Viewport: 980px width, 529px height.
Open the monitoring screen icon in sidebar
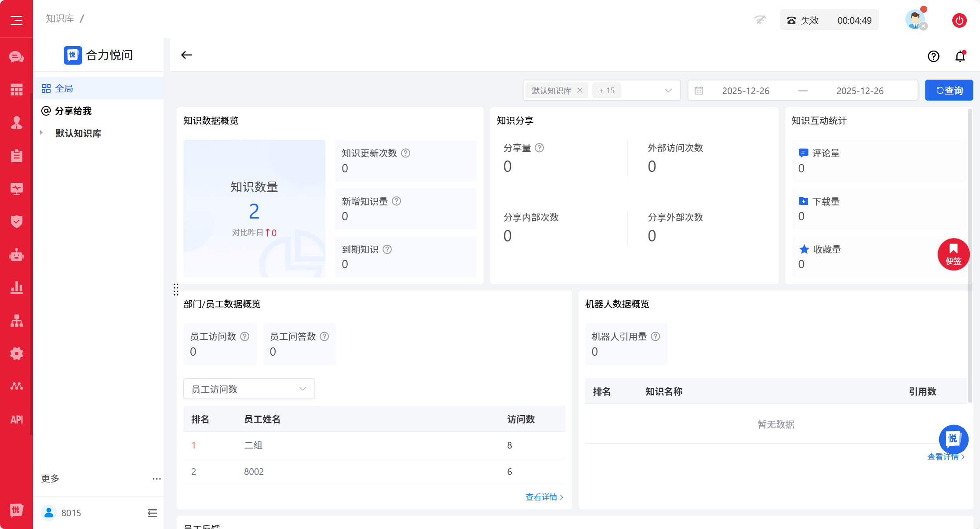[x=16, y=188]
